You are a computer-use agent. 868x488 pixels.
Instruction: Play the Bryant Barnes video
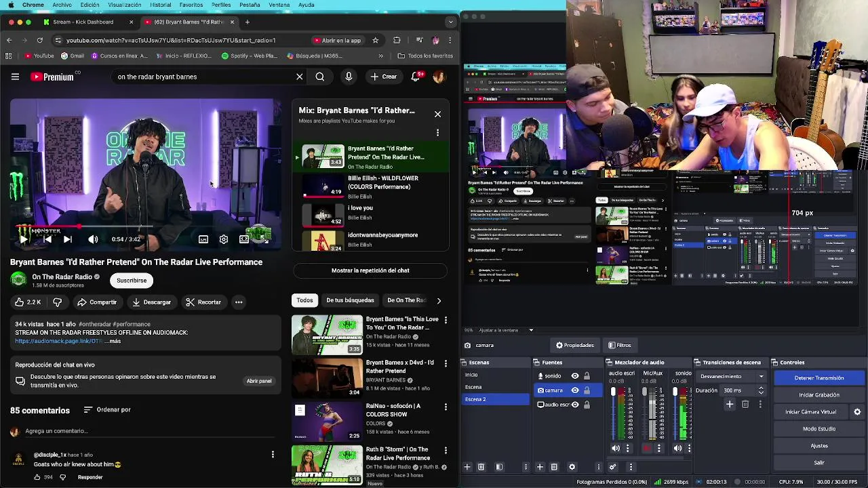[24, 239]
